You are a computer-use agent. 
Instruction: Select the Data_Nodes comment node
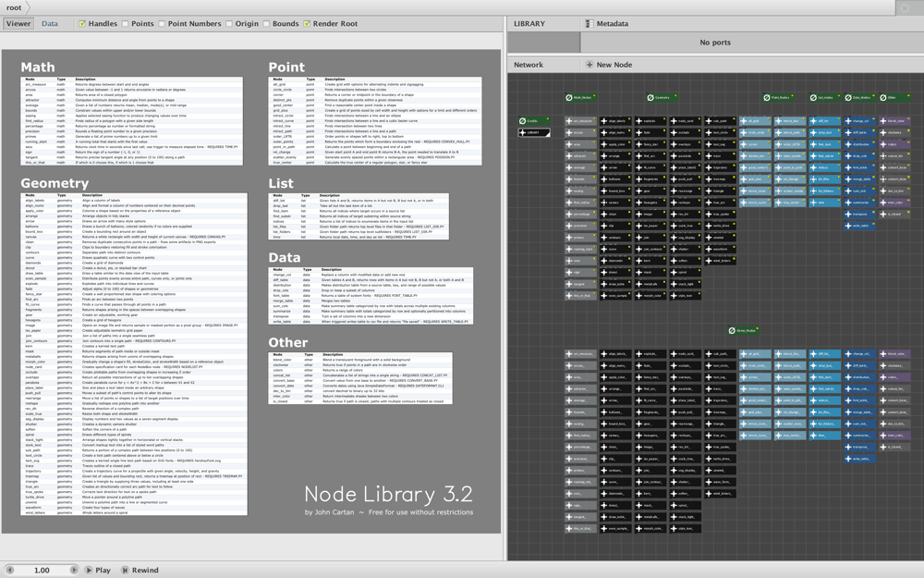(x=859, y=97)
